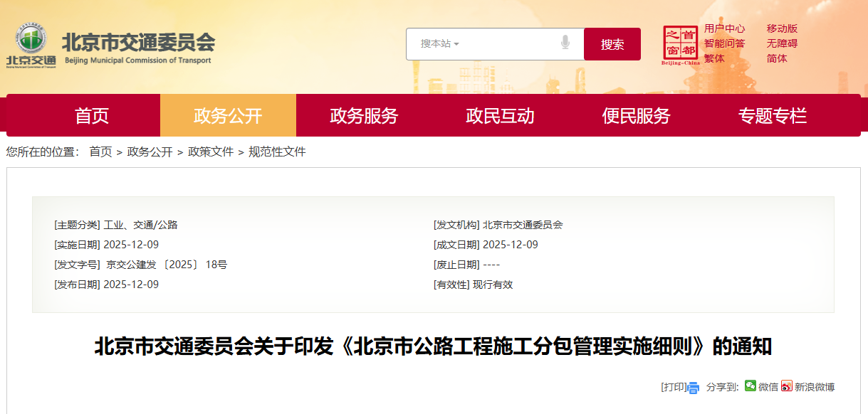The height and width of the screenshot is (414, 868).
Task: Click the 搜索 search button
Action: click(612, 43)
